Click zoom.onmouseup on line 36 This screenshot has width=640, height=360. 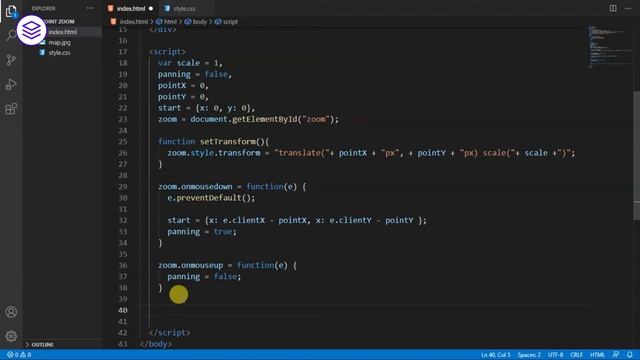pyautogui.click(x=191, y=265)
